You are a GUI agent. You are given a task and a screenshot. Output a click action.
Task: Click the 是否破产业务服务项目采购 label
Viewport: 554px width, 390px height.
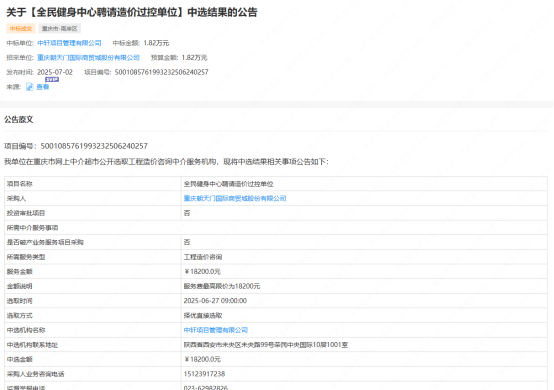click(45, 242)
